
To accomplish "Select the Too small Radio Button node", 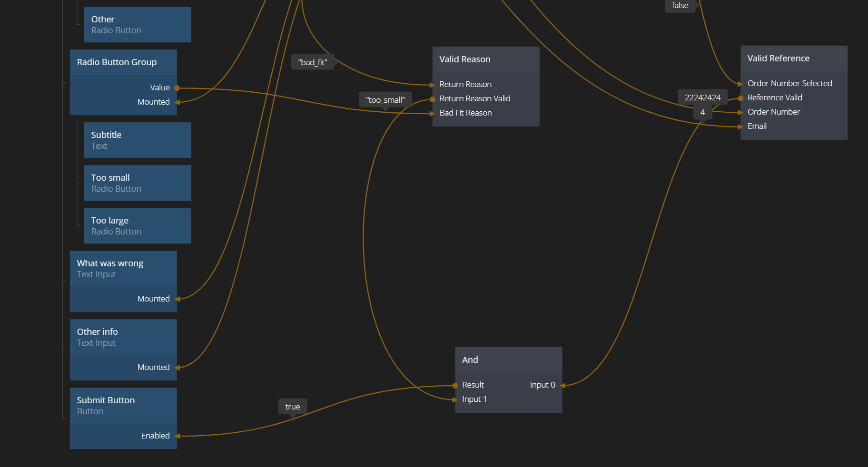I will (x=137, y=183).
